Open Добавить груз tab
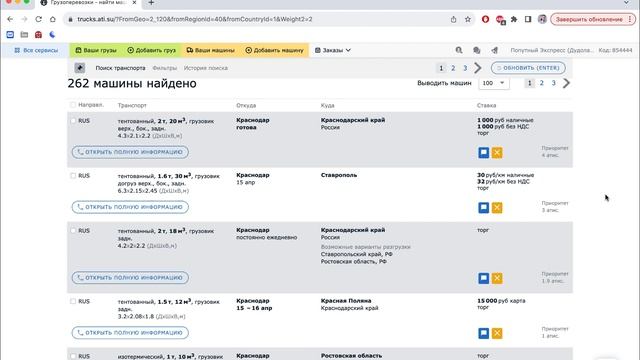 pyautogui.click(x=151, y=50)
